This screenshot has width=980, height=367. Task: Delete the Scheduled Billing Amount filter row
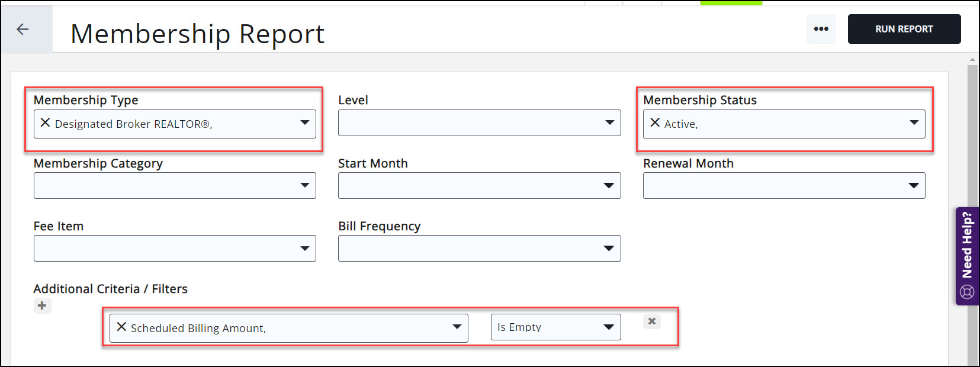pyautogui.click(x=651, y=321)
